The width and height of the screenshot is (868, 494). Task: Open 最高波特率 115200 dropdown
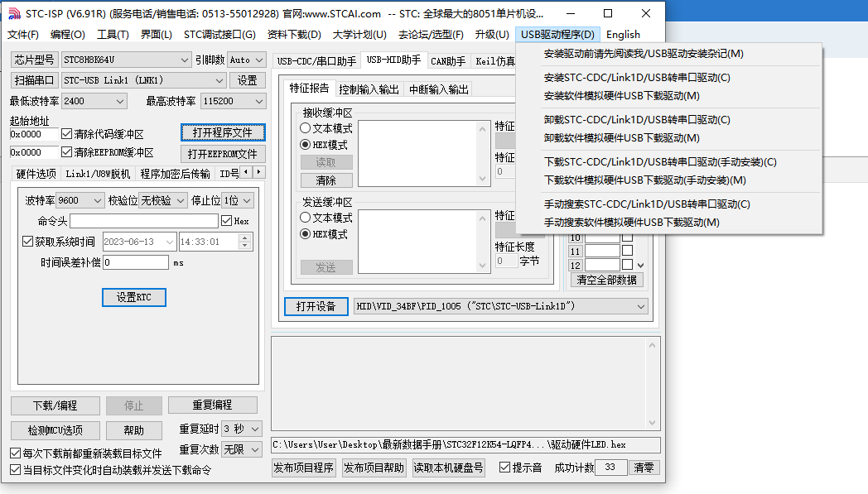233,101
